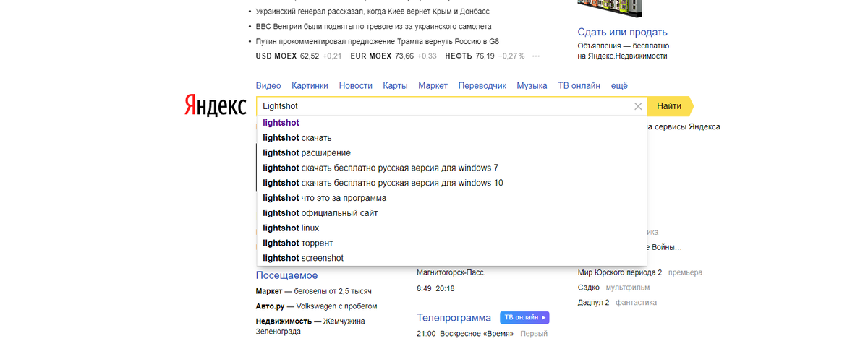Open the cartoon Садко
Screen dimensions: 868x341
tap(589, 288)
